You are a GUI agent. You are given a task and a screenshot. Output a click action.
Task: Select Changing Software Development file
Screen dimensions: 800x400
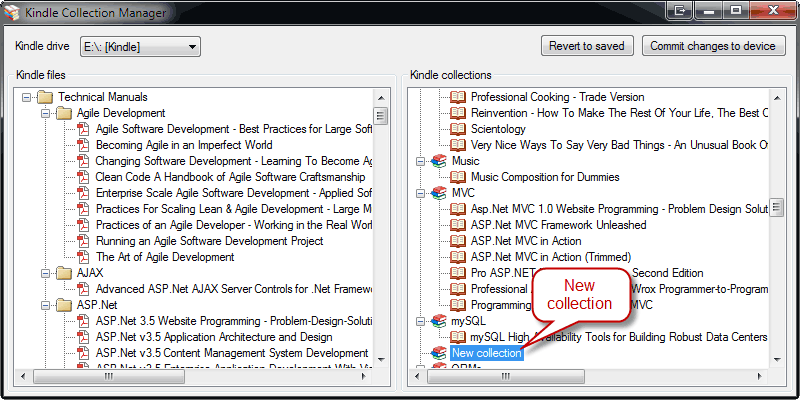point(234,161)
